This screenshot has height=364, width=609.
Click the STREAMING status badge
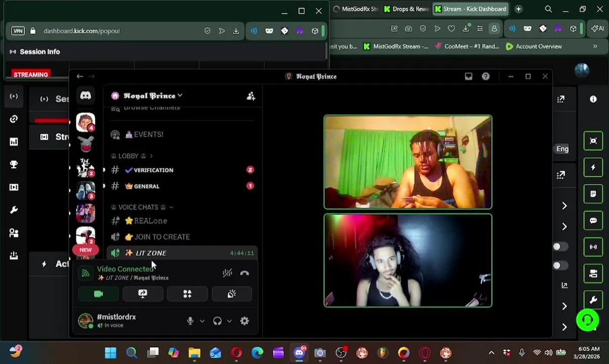tap(31, 75)
